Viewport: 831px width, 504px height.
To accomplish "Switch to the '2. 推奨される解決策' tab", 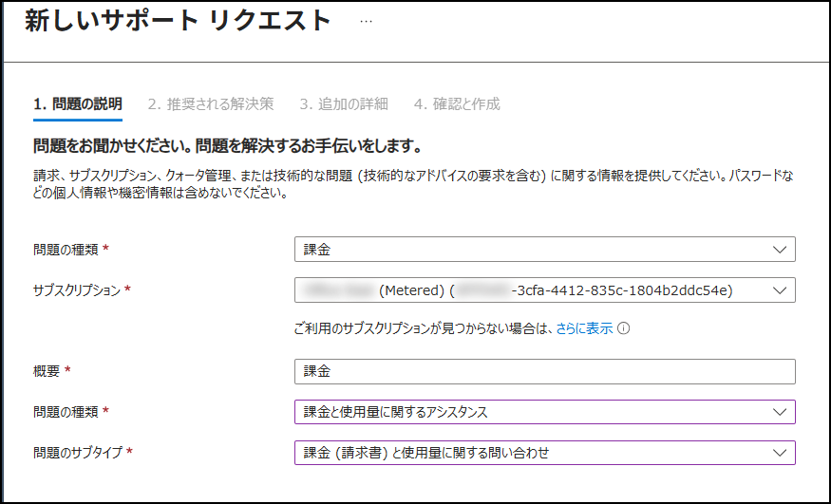I will [211, 103].
